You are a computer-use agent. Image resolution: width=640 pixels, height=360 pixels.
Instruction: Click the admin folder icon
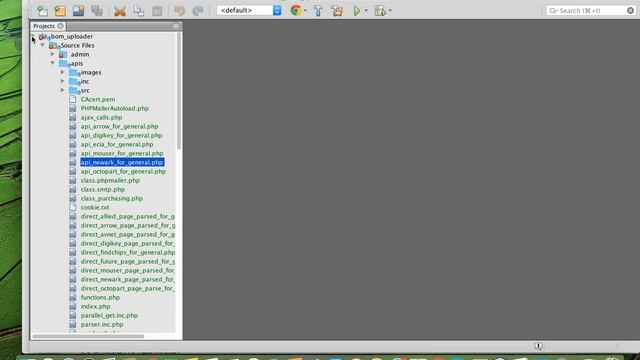click(x=63, y=54)
